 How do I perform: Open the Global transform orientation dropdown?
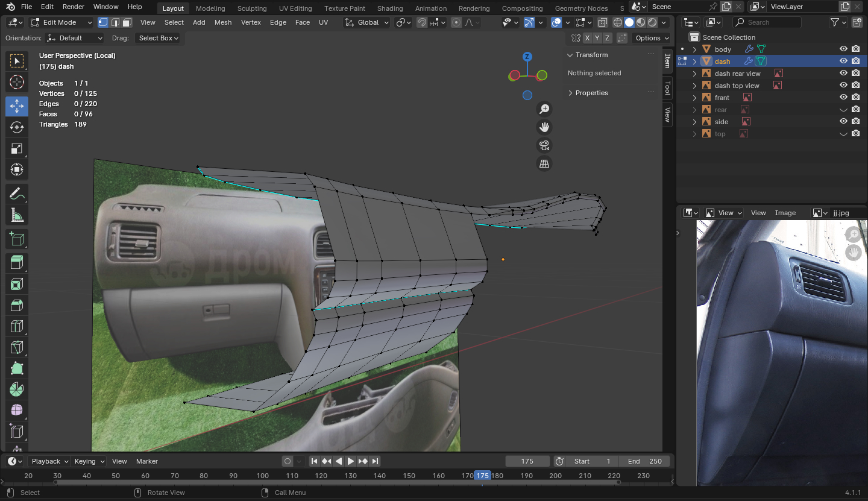pos(367,22)
